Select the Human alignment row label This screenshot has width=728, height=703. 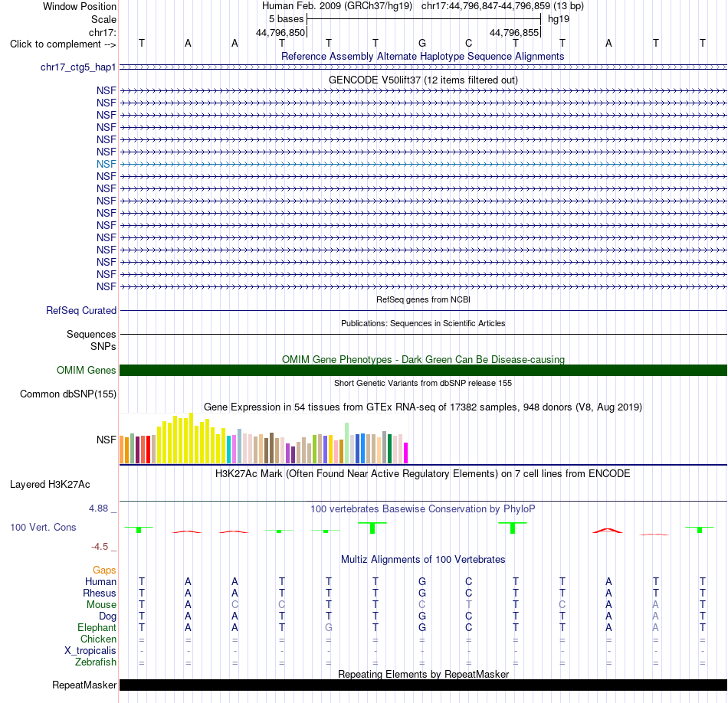(100, 582)
